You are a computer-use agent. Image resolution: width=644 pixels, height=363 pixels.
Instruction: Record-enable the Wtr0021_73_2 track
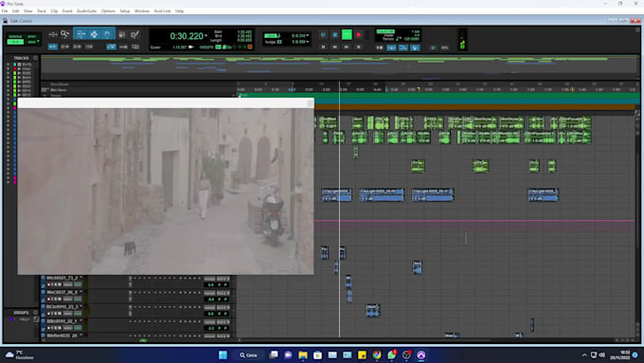[49, 284]
